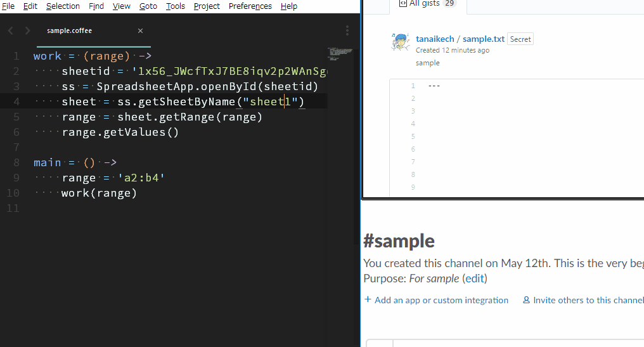The height and width of the screenshot is (347, 644).
Task: Close the sample.coffee tab
Action: click(x=141, y=31)
